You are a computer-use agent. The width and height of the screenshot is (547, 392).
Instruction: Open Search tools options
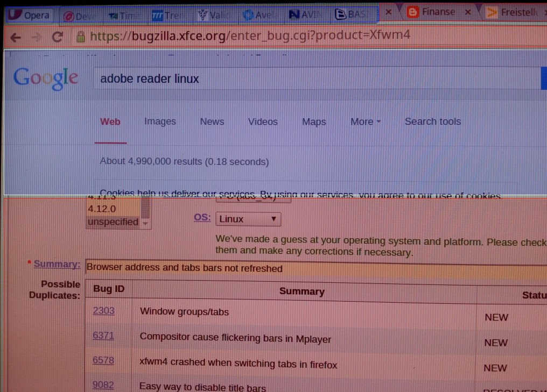coord(432,122)
